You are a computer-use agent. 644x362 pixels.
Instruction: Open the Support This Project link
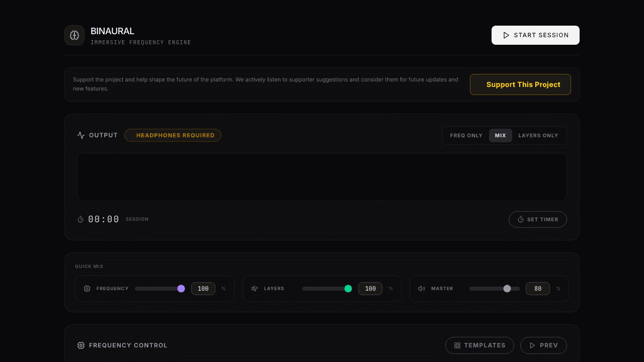(520, 84)
